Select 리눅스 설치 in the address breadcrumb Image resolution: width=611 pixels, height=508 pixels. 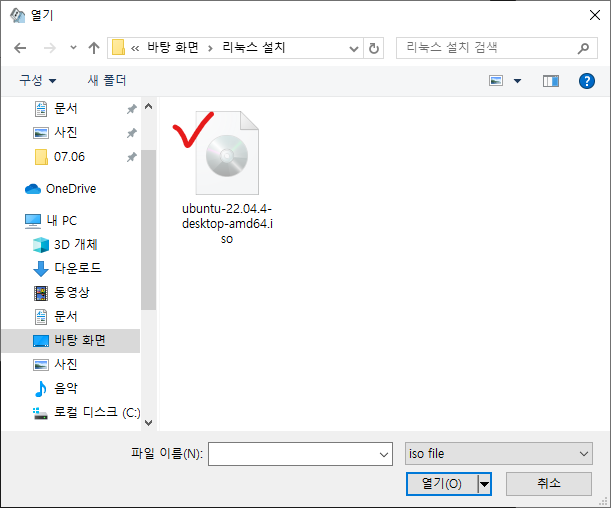(x=254, y=48)
